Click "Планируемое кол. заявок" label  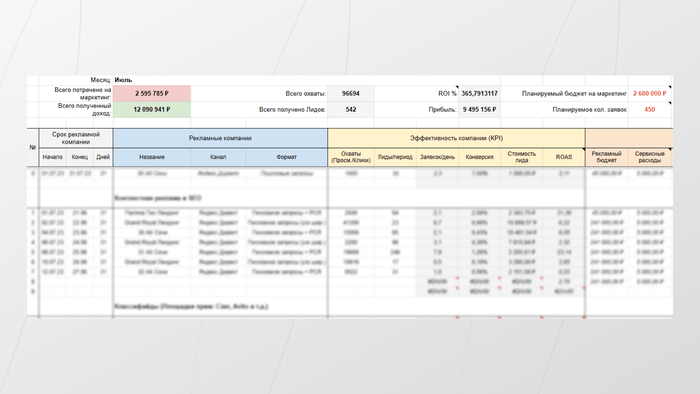pyautogui.click(x=589, y=110)
